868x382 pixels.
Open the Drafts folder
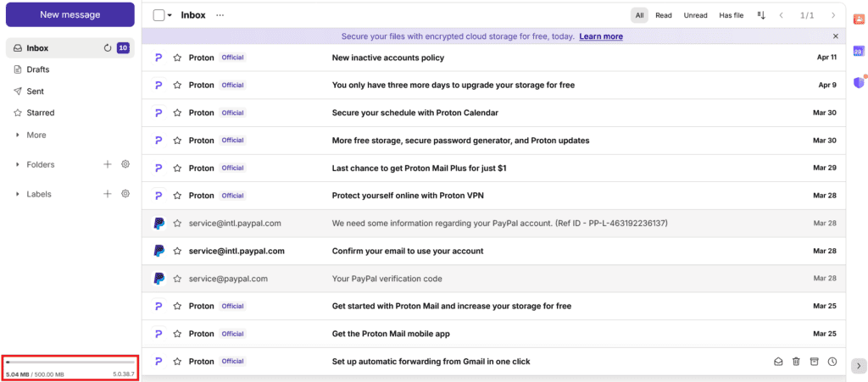[38, 69]
